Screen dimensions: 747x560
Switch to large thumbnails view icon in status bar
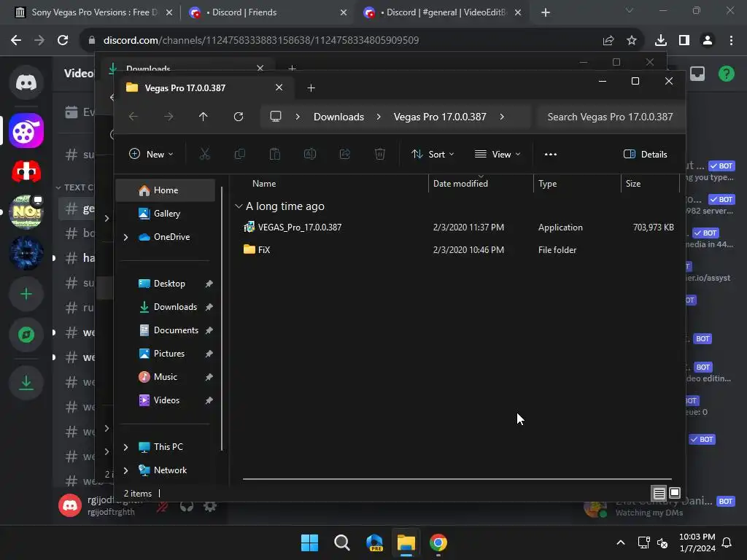tap(675, 493)
